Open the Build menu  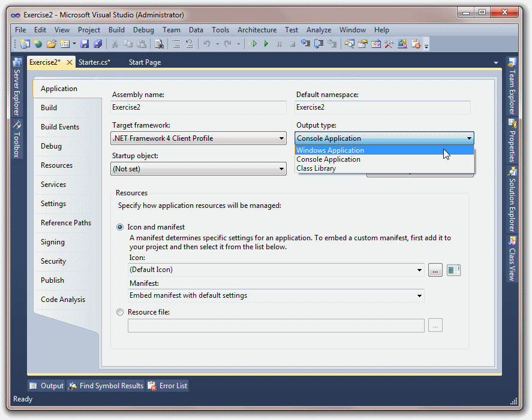click(x=116, y=30)
